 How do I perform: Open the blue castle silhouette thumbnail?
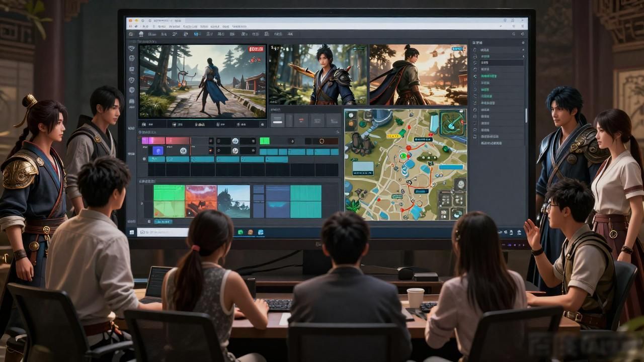233,201
